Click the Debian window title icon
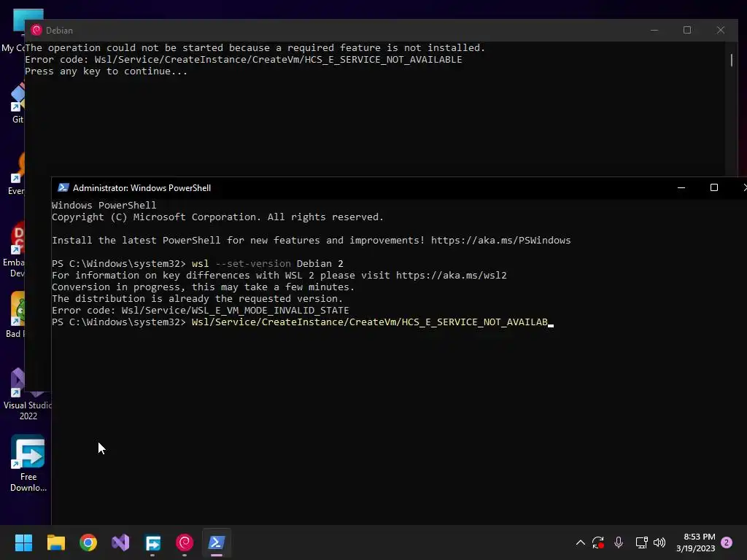Viewport: 747px width, 560px height. click(x=36, y=30)
